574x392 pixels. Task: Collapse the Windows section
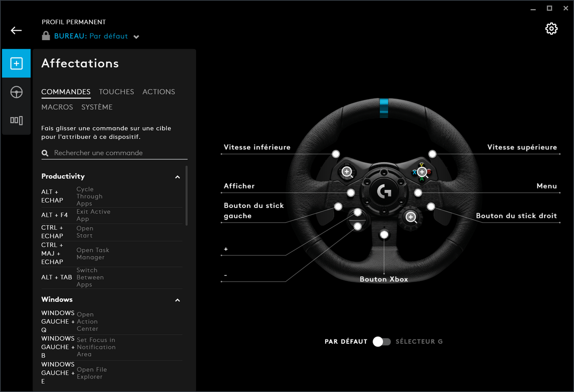click(177, 300)
